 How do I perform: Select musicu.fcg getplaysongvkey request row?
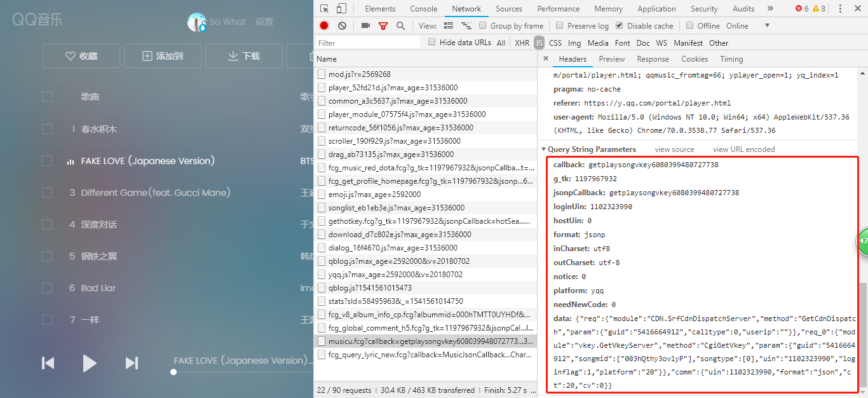click(x=426, y=341)
